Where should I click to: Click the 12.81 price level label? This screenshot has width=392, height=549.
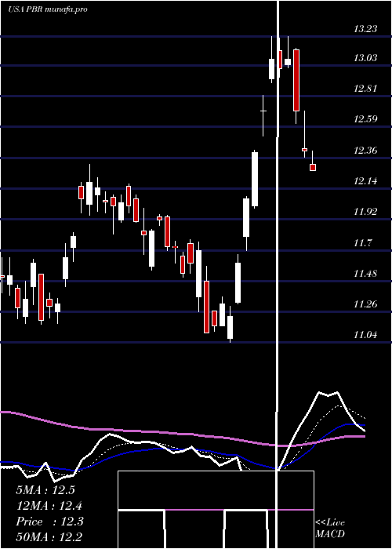click(x=365, y=88)
